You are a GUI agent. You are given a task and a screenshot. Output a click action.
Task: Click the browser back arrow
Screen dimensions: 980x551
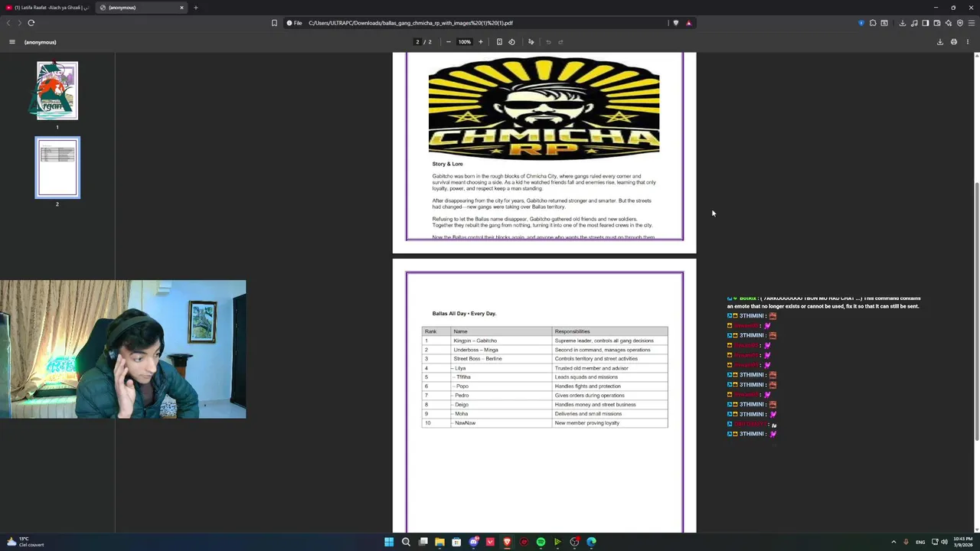8,23
